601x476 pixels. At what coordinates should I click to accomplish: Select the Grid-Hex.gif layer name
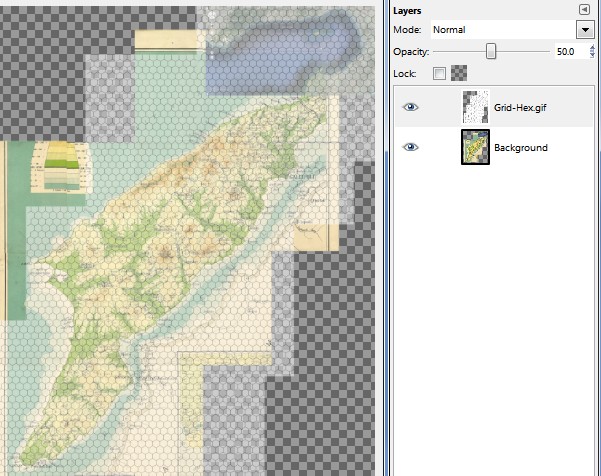click(x=520, y=108)
